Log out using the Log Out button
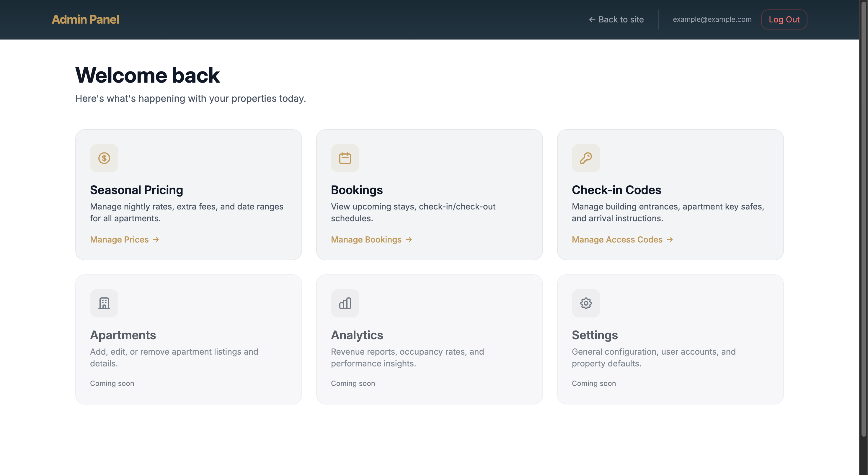 point(784,19)
